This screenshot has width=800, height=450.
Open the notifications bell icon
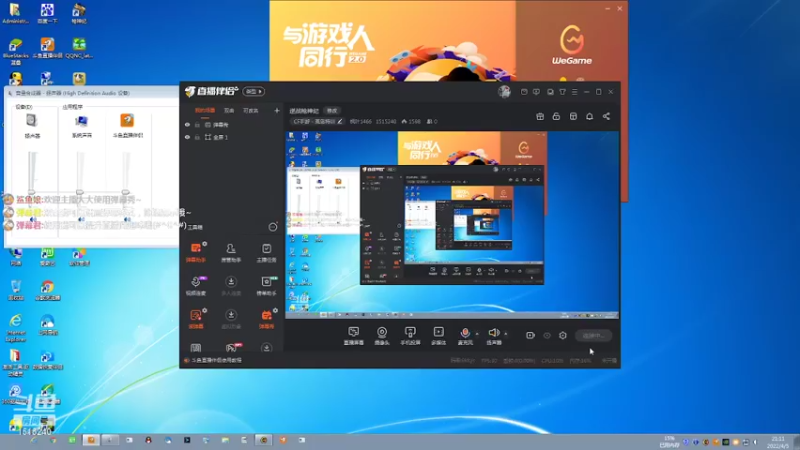click(x=589, y=116)
